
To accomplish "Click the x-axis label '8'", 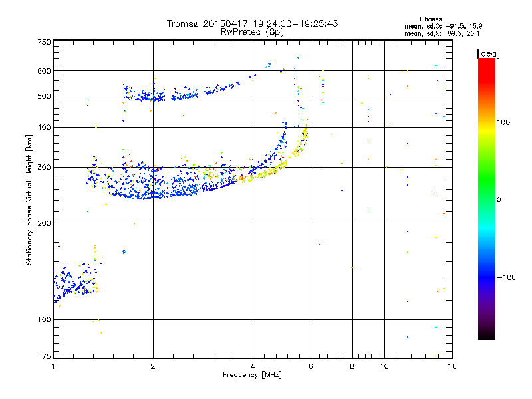I will click(x=352, y=366).
